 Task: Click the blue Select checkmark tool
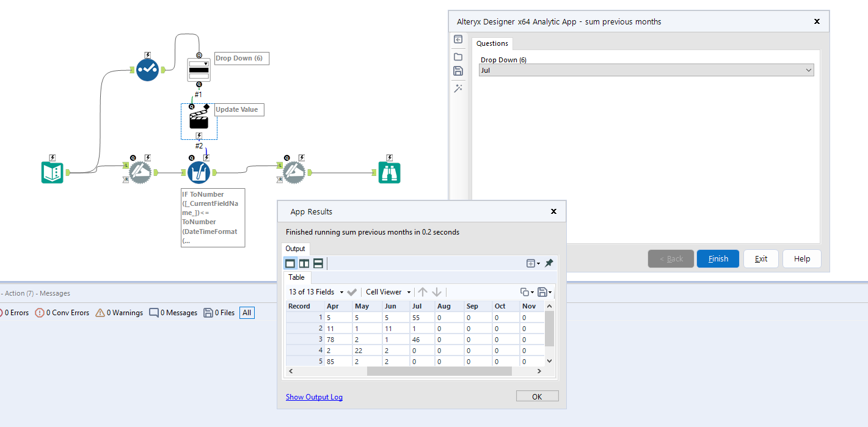click(x=147, y=70)
